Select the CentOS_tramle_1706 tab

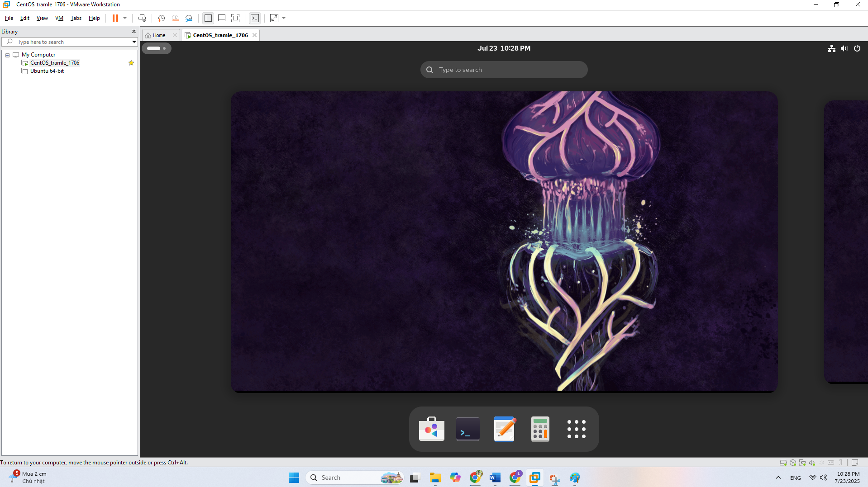coord(220,35)
